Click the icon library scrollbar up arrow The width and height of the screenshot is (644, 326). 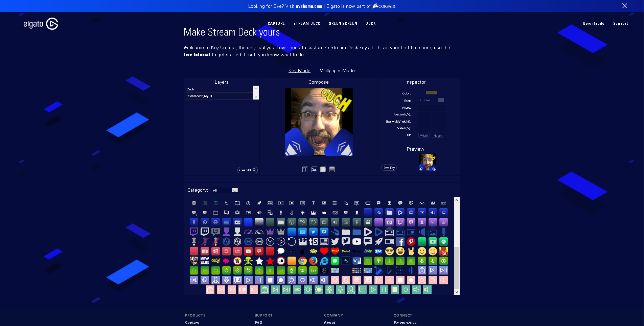click(457, 200)
